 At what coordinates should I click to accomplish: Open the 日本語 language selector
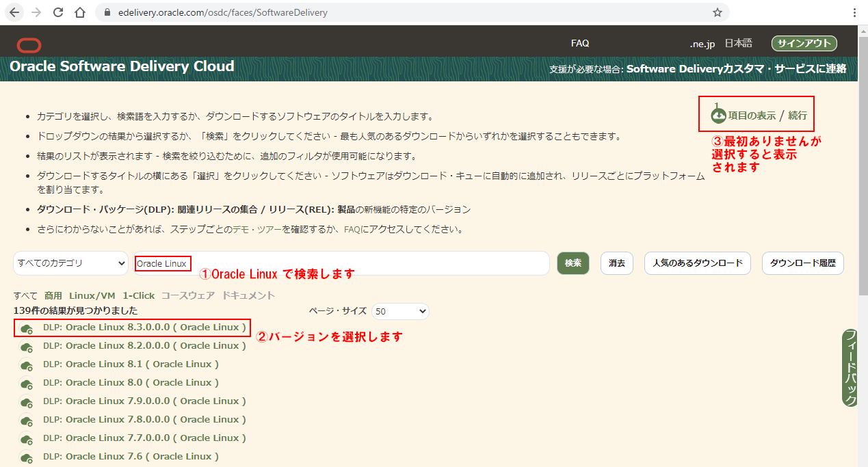738,43
